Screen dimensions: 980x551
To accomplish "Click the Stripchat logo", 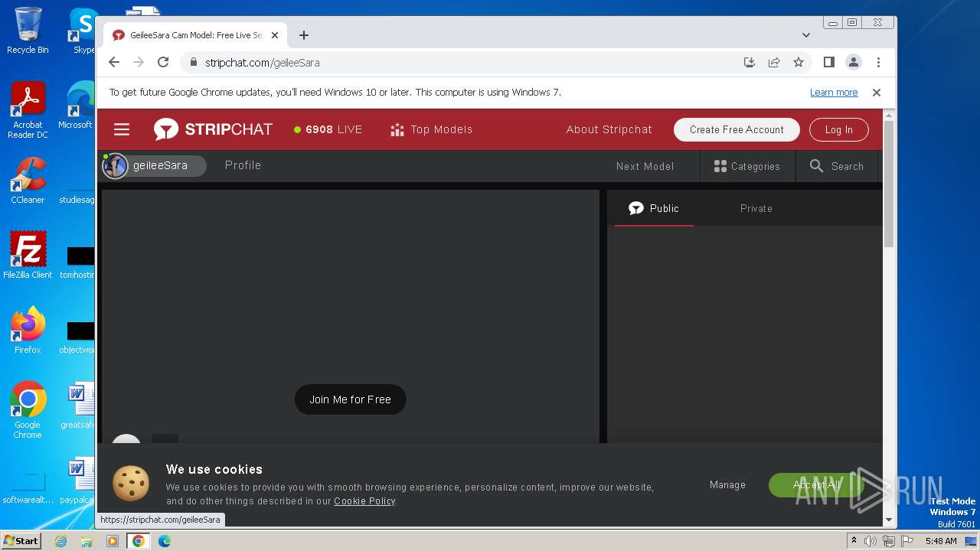I will [x=213, y=129].
